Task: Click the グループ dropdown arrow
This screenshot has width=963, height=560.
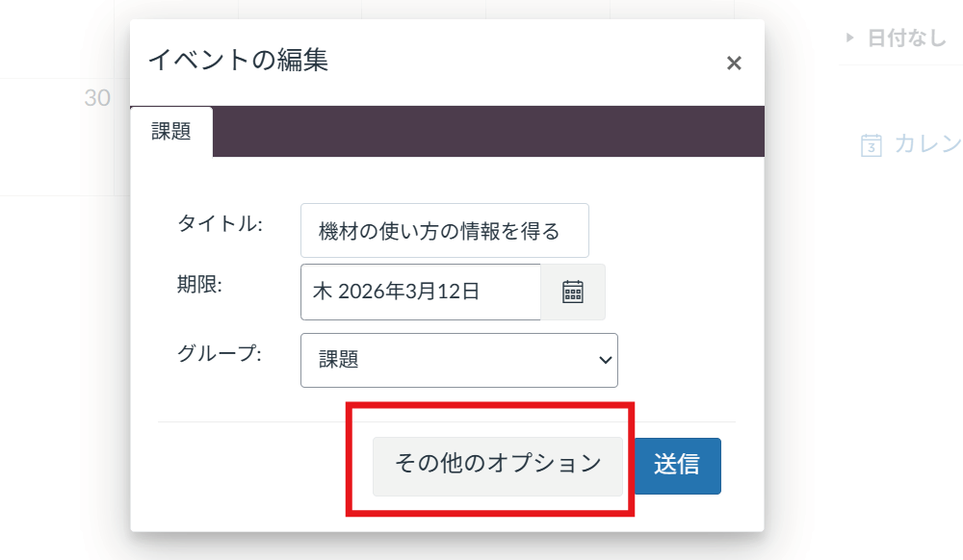Action: (605, 360)
